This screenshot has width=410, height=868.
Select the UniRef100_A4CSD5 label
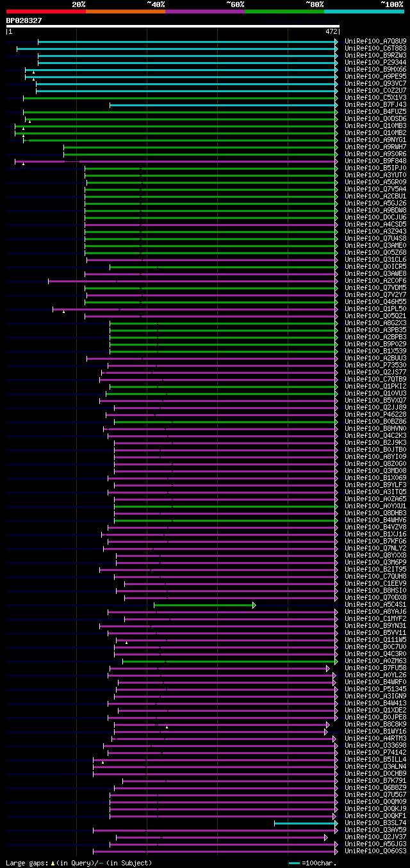[x=375, y=224]
